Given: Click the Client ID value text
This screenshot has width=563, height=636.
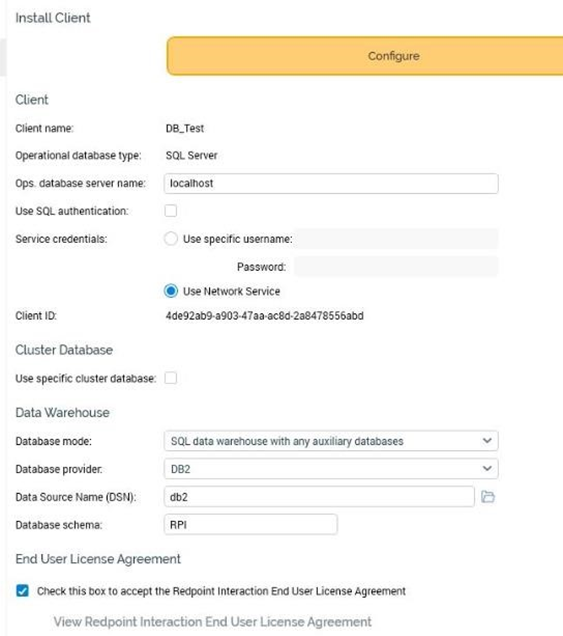Looking at the screenshot, I should (264, 316).
